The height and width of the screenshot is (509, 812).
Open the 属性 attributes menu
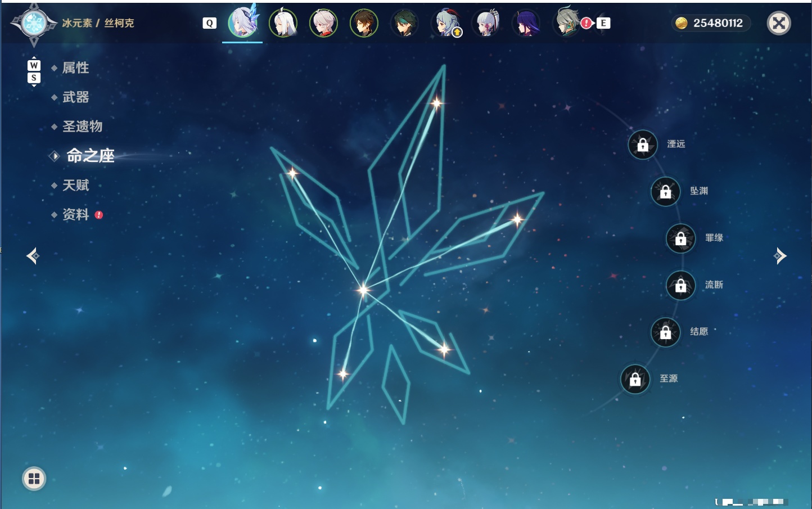click(x=75, y=68)
